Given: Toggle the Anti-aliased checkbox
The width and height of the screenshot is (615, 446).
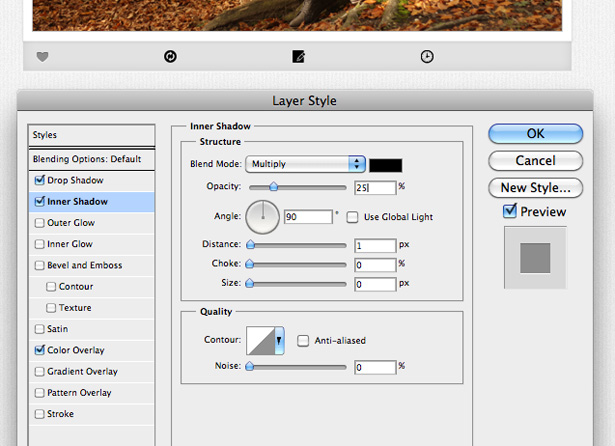Looking at the screenshot, I should point(303,340).
